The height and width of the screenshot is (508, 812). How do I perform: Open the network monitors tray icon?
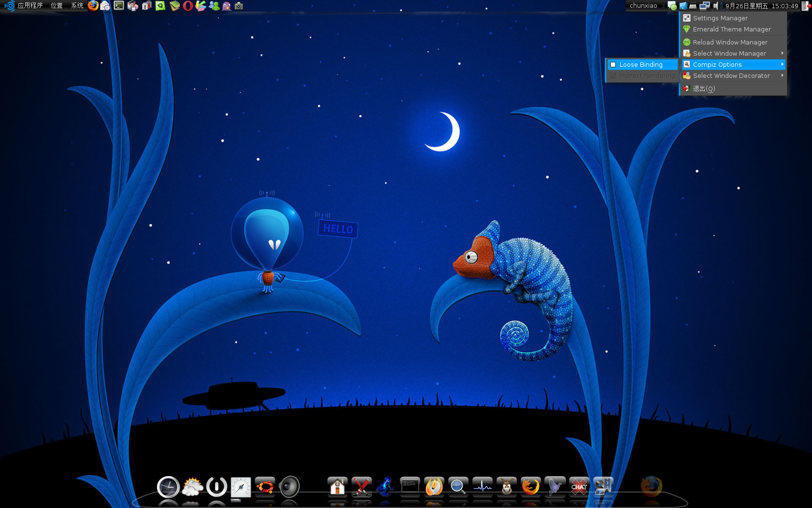pyautogui.click(x=705, y=6)
